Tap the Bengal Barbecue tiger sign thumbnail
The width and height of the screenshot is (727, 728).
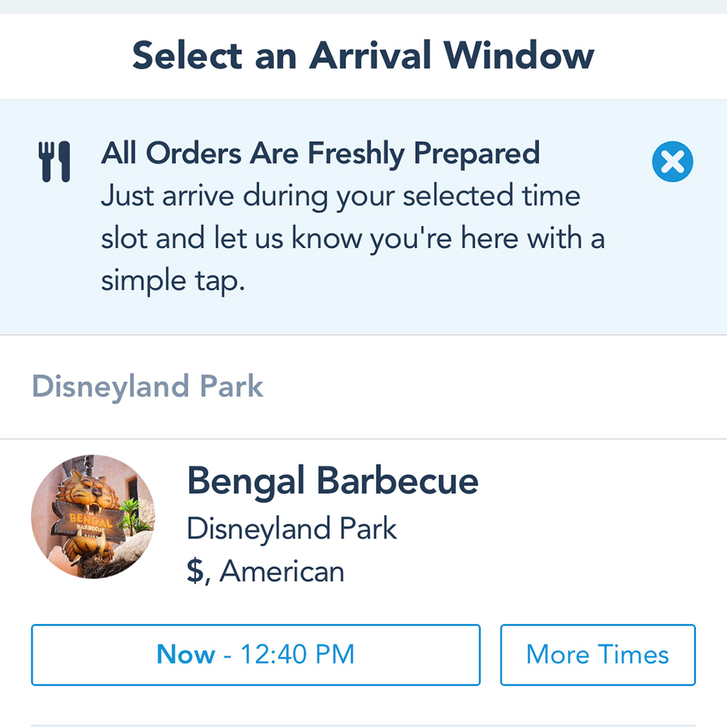click(x=93, y=517)
